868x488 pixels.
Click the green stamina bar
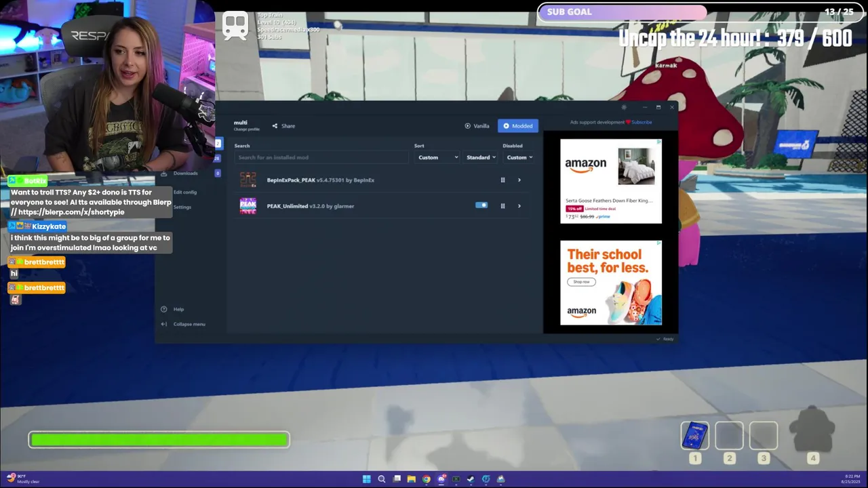pyautogui.click(x=159, y=440)
